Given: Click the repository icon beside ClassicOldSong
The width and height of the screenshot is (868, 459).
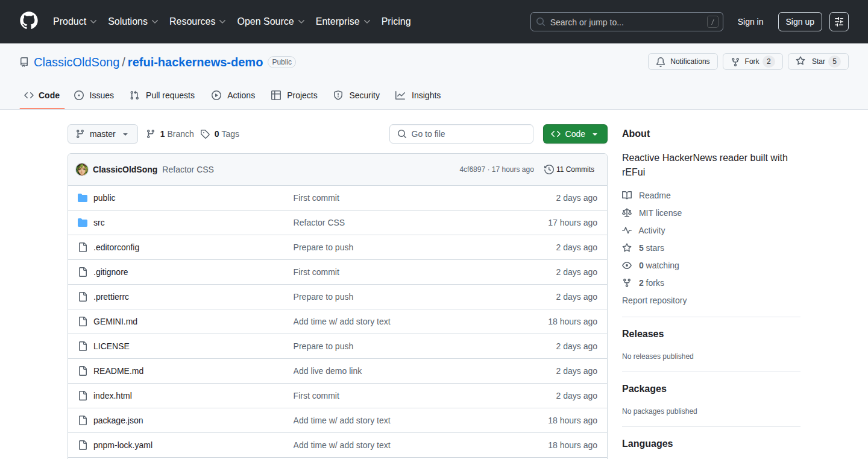Looking at the screenshot, I should pyautogui.click(x=24, y=62).
